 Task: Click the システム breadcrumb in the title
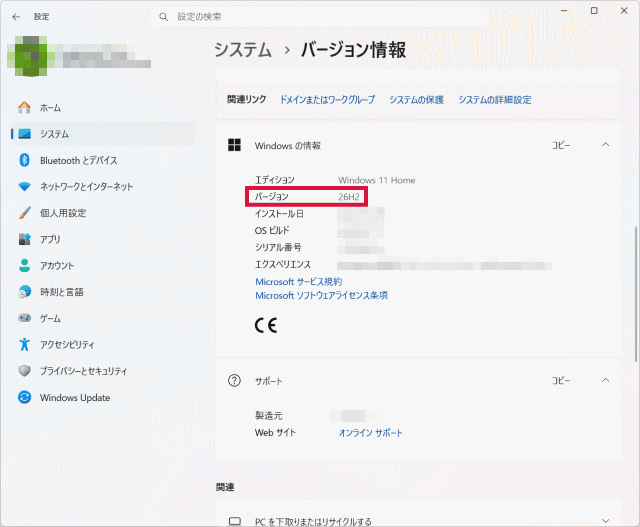pyautogui.click(x=243, y=50)
